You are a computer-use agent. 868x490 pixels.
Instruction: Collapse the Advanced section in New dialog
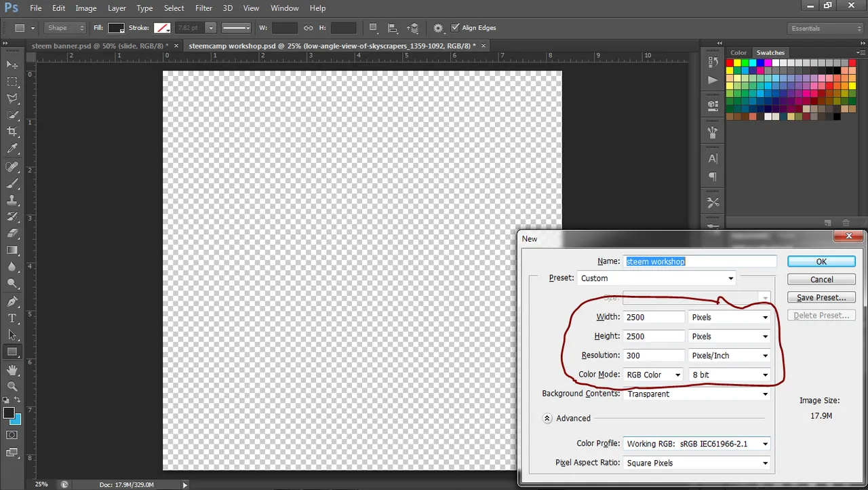pyautogui.click(x=547, y=418)
